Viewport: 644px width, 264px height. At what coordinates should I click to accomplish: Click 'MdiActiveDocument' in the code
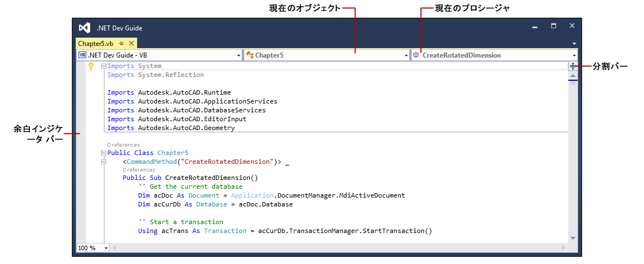(x=372, y=195)
